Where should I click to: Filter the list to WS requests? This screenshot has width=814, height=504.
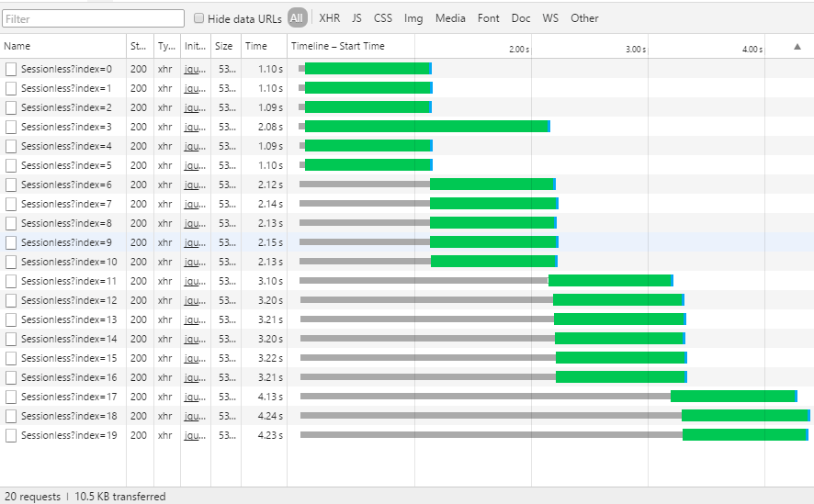pos(550,18)
